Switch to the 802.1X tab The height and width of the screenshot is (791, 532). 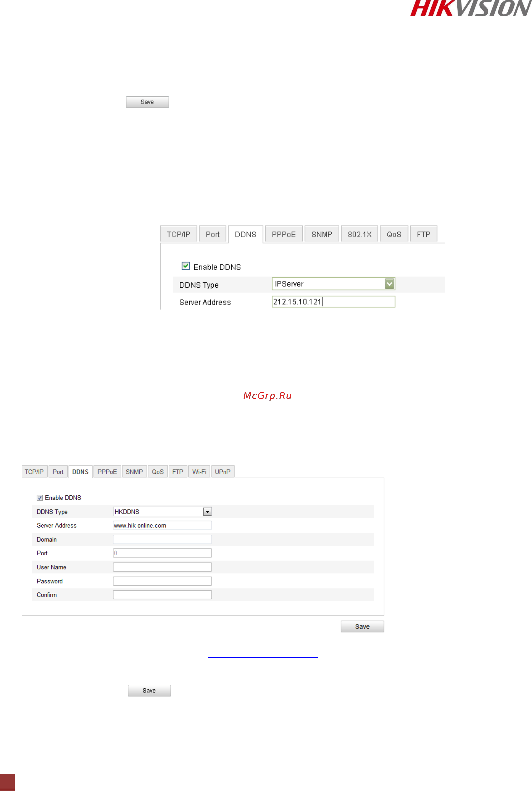click(x=360, y=234)
